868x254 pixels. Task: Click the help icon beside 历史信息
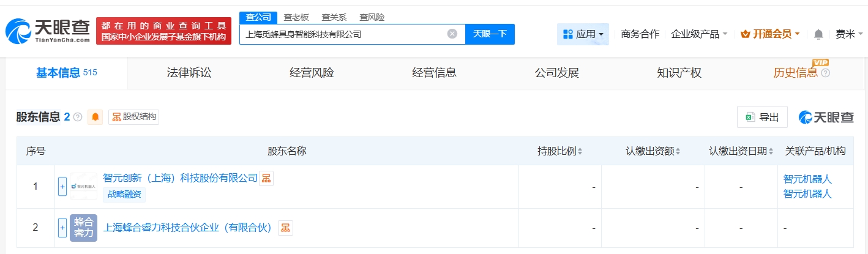tap(825, 73)
